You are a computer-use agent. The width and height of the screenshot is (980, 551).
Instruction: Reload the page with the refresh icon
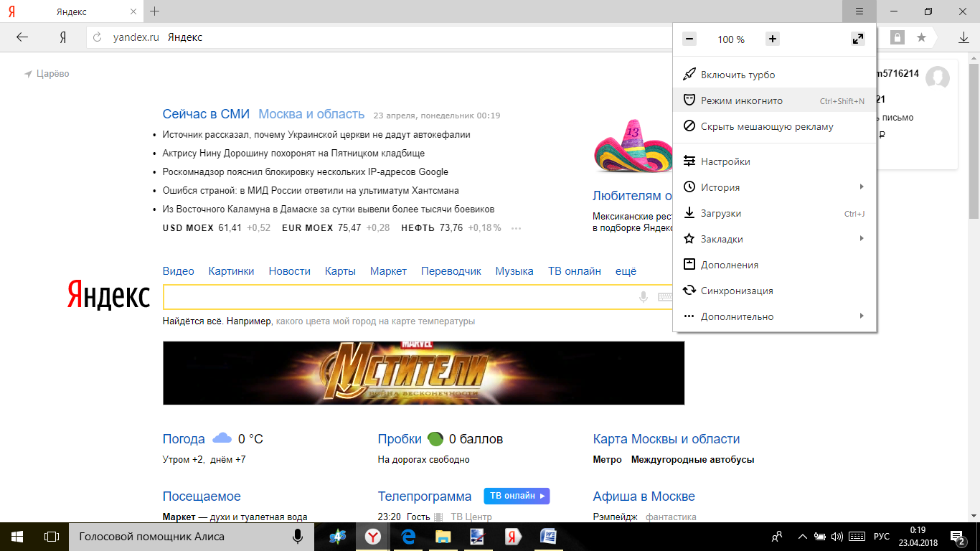(98, 37)
